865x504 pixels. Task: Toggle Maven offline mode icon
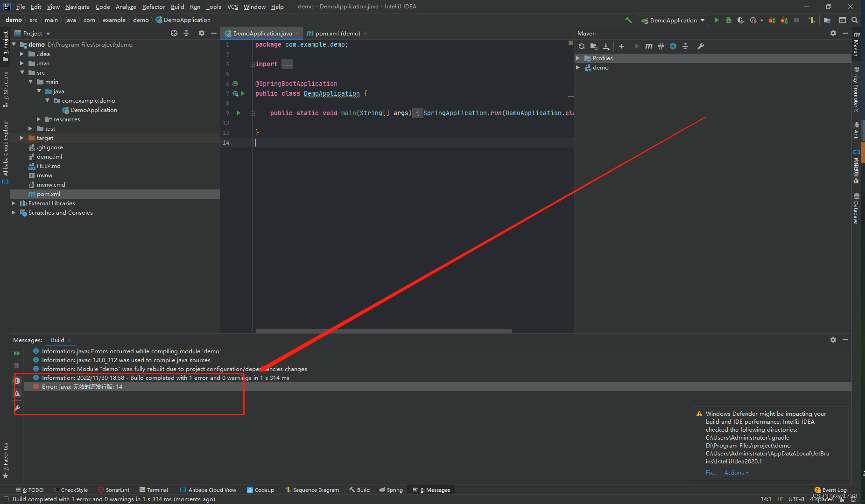click(x=661, y=46)
